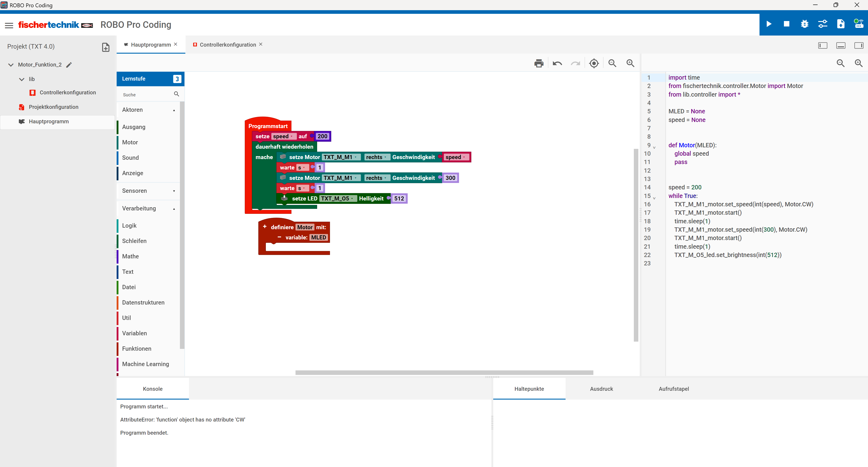Center the workspace with target icon
The height and width of the screenshot is (467, 868).
click(594, 63)
